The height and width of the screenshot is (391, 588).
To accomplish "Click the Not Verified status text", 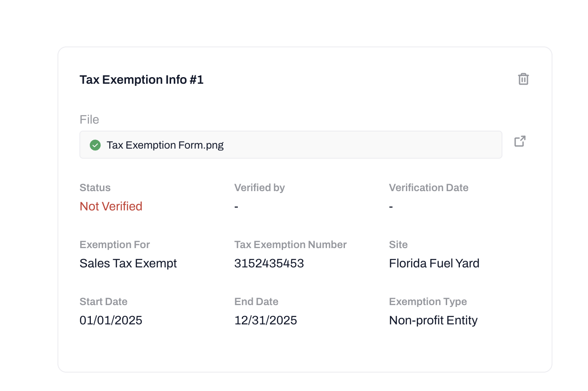I will pyautogui.click(x=111, y=206).
